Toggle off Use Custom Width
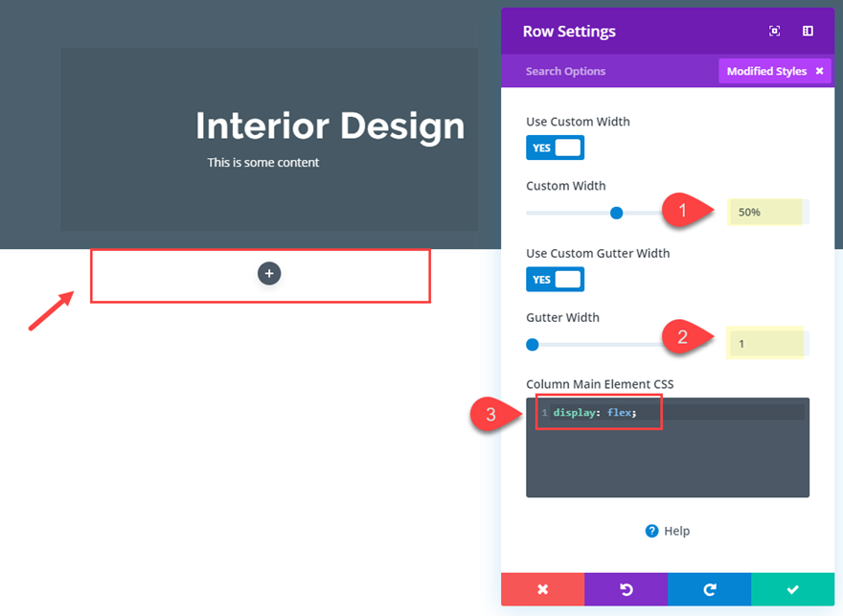 pos(555,148)
